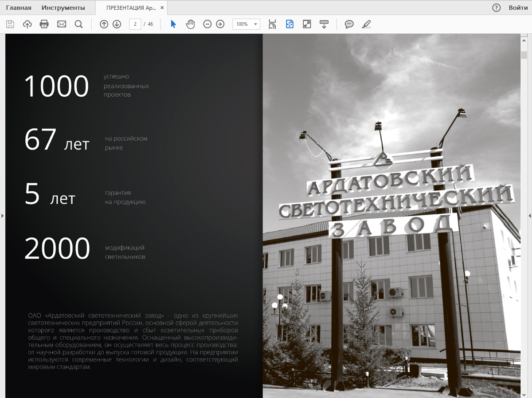Email the document as attachment

(x=62, y=24)
